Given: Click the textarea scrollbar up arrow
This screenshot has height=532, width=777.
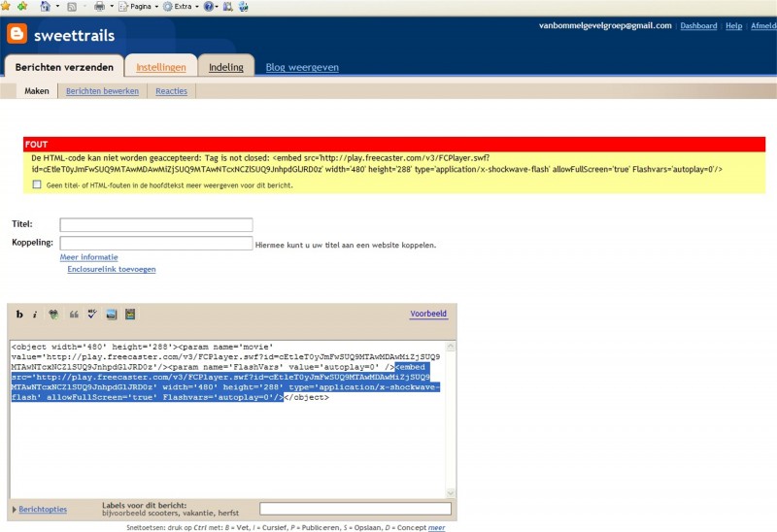Looking at the screenshot, I should point(451,347).
